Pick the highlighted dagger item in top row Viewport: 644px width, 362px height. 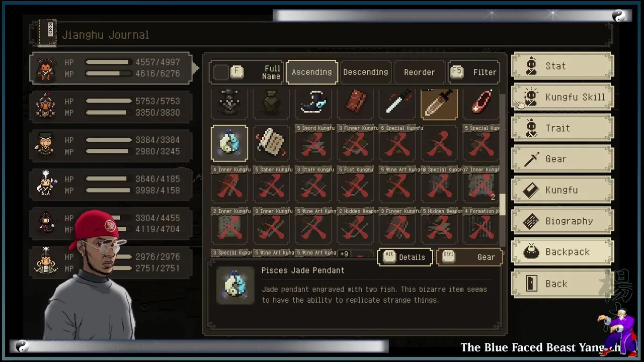tap(439, 104)
